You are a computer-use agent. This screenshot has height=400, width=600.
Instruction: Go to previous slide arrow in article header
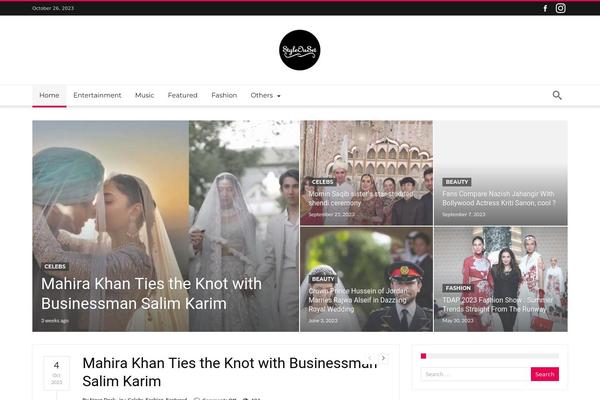pos(370,358)
